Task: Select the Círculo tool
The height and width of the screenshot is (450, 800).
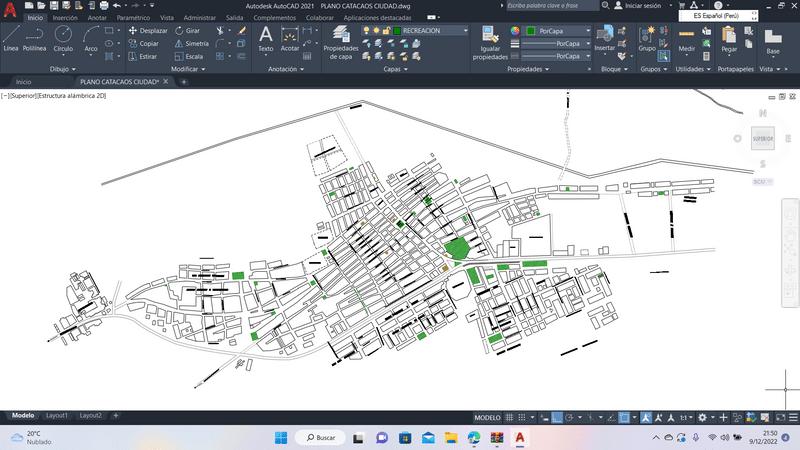Action: pyautogui.click(x=62, y=37)
